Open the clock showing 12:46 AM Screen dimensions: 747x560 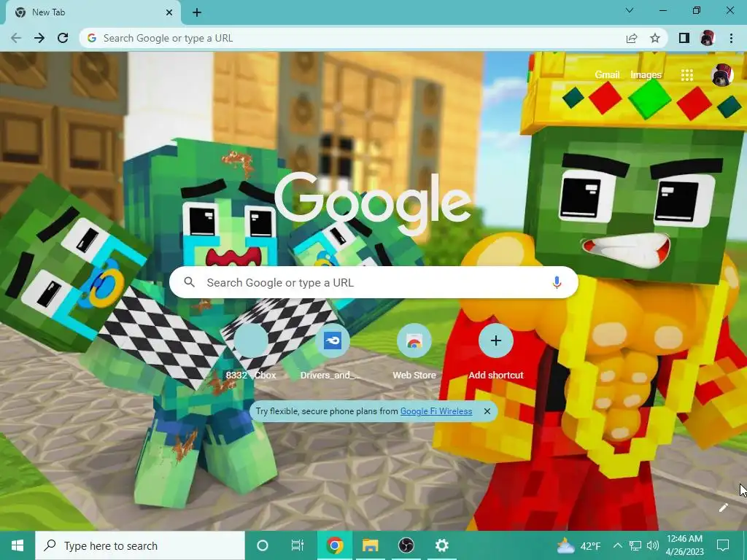[x=684, y=545]
